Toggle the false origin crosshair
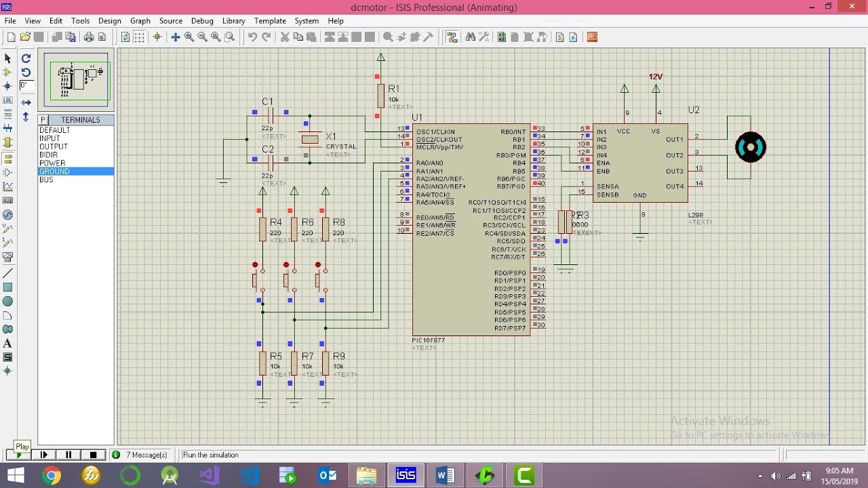Viewport: 868px width, 488px height. pyautogui.click(x=157, y=37)
